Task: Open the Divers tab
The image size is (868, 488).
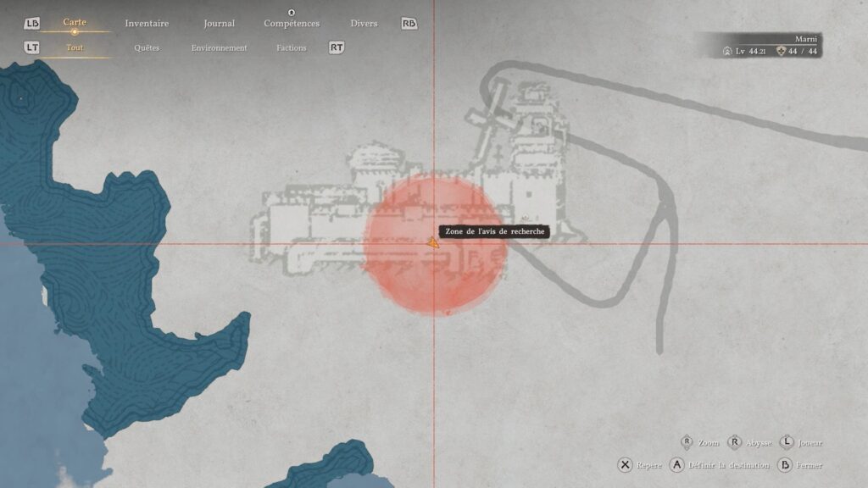Action: [364, 24]
